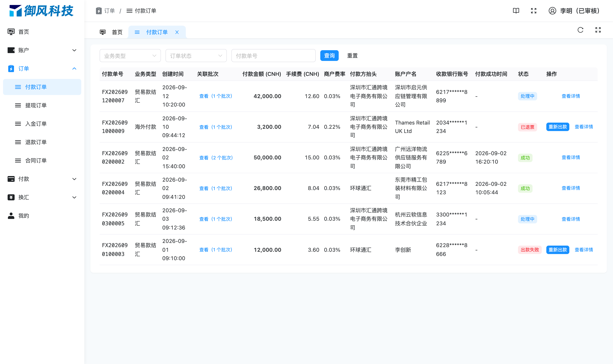Refresh the page with reload icon
613x364 pixels.
click(580, 30)
